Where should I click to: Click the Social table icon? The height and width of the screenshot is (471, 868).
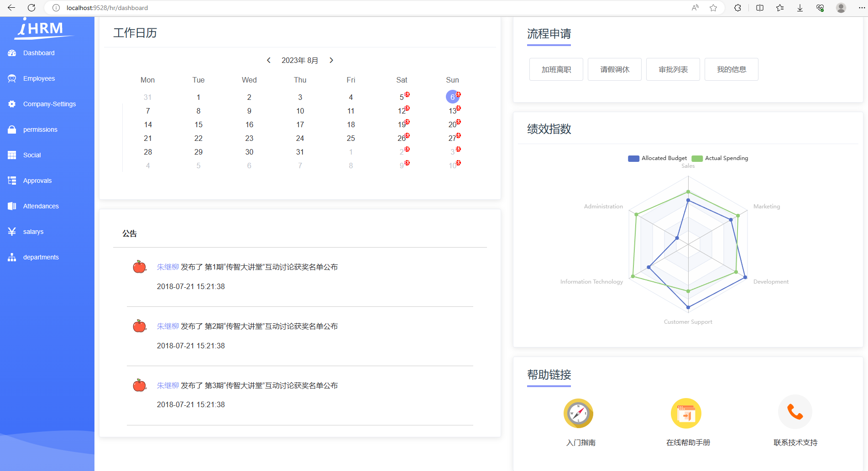click(12, 155)
